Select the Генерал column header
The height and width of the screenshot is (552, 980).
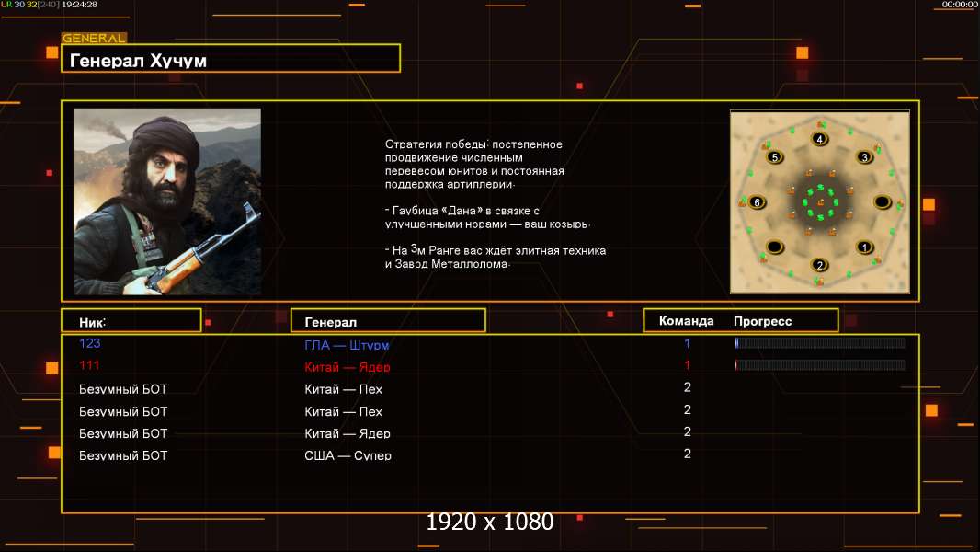click(x=388, y=321)
